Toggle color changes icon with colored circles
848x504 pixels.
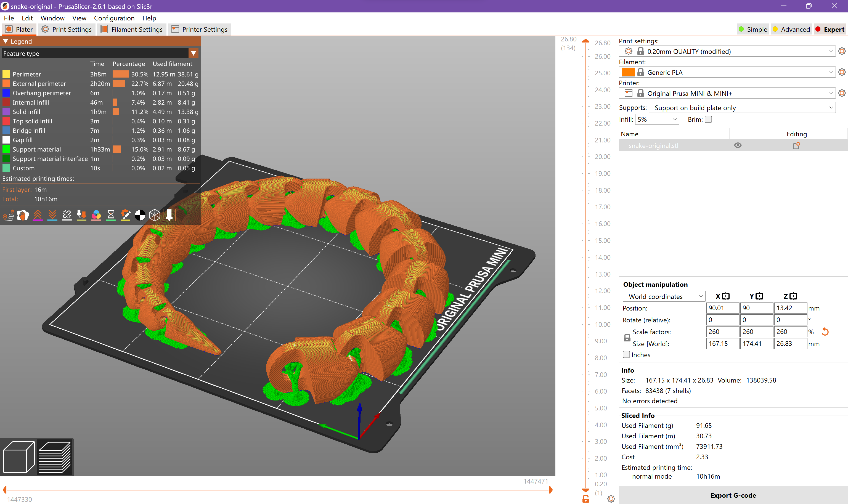point(96,215)
